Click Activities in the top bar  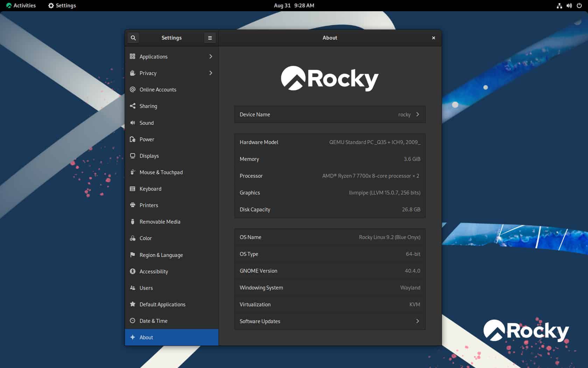click(21, 5)
